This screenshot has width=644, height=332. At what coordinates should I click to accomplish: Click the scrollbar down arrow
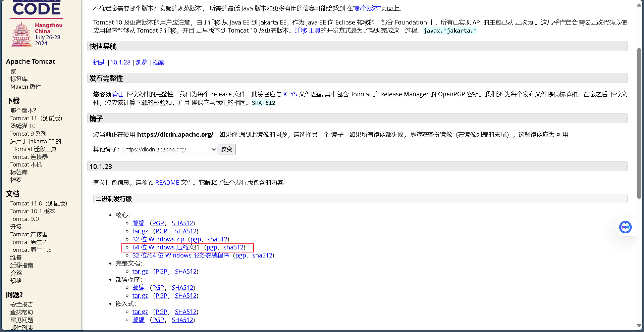639,326
